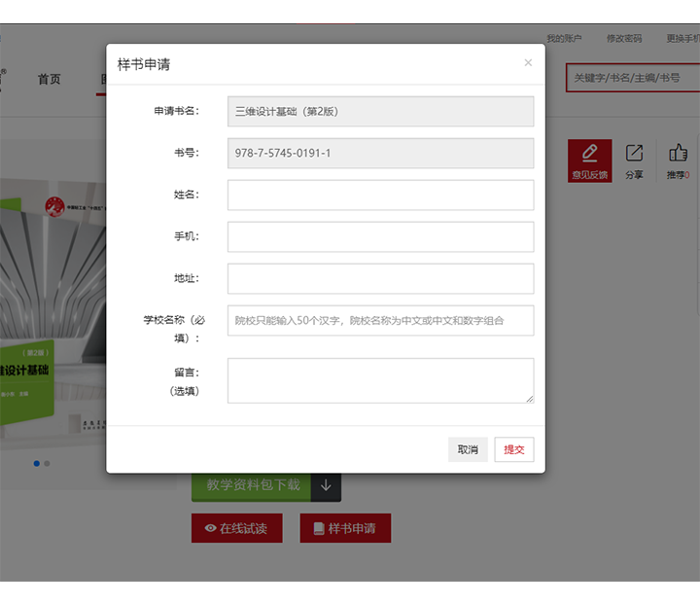Image resolution: width=700 pixels, height=605 pixels.
Task: Focus the 地址 input field
Action: 380,278
